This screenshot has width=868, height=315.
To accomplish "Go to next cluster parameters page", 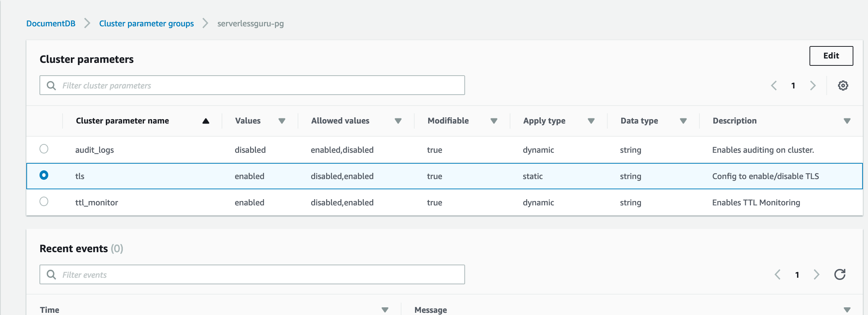I will pos(813,86).
